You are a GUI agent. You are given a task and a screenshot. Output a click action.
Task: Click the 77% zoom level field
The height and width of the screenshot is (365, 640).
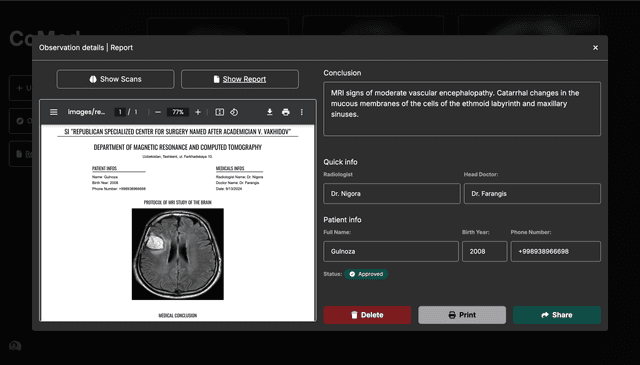coord(178,112)
